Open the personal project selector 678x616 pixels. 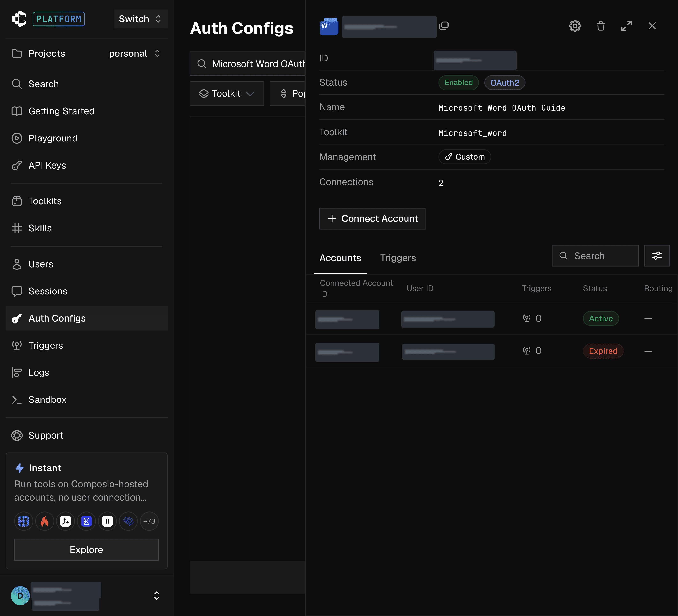(135, 53)
